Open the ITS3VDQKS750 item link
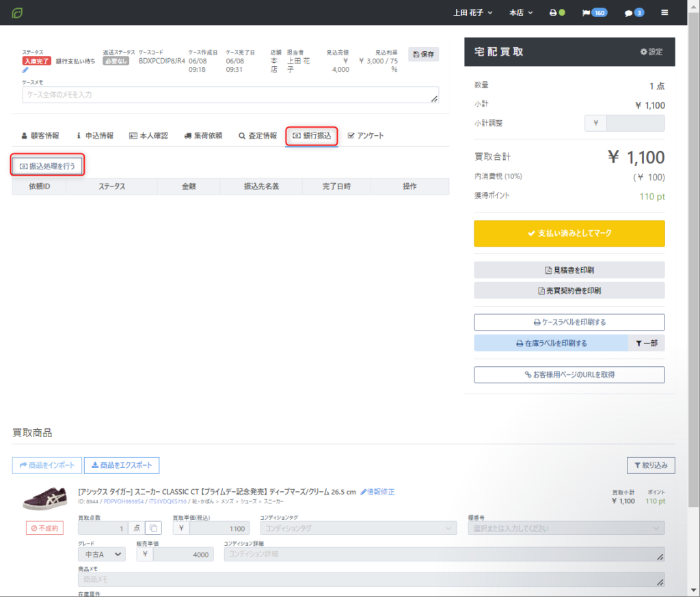This screenshot has width=700, height=597. (168, 501)
